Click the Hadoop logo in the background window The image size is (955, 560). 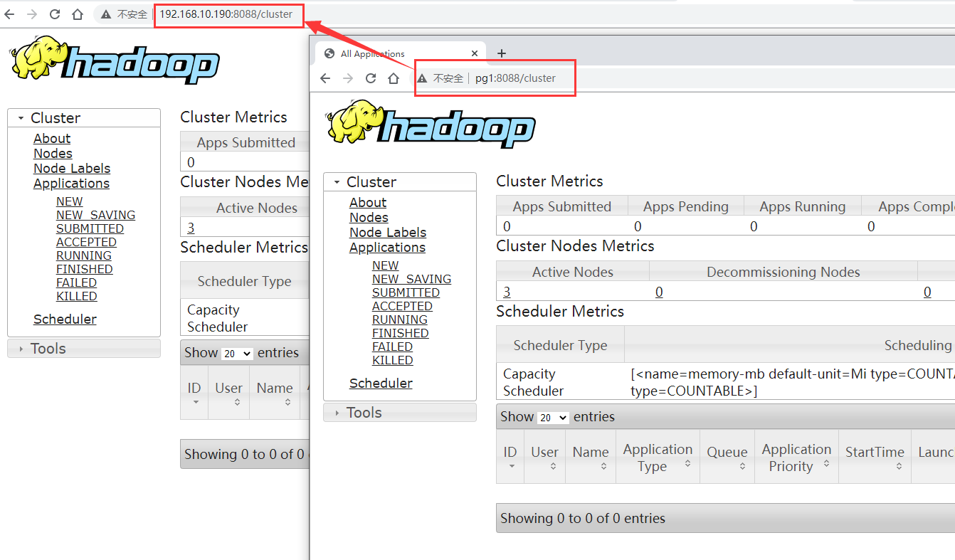[x=114, y=60]
